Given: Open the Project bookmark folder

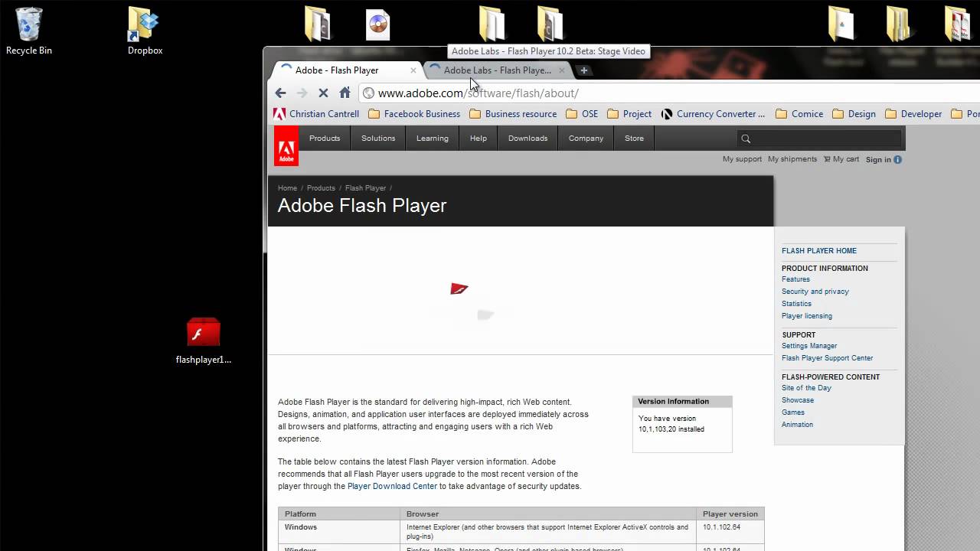Looking at the screenshot, I should (x=629, y=114).
